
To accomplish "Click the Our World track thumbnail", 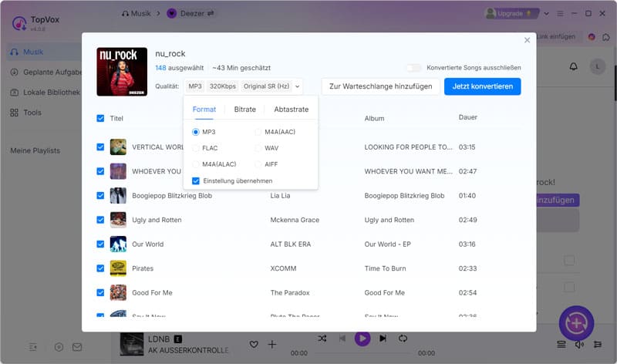I will [x=118, y=244].
